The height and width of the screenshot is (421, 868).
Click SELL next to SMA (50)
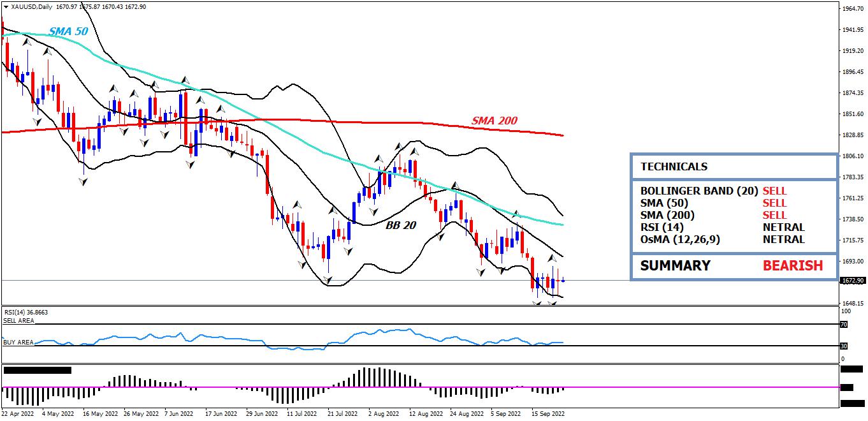tap(774, 203)
